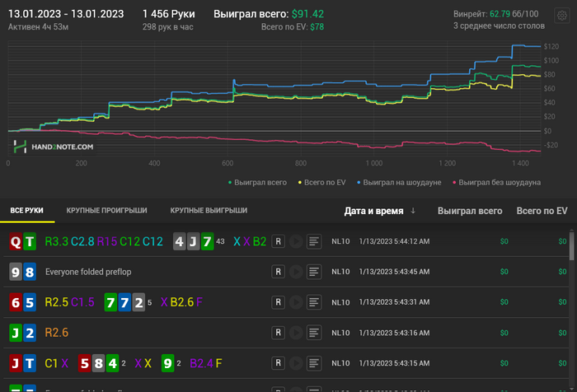Click the R15 action in QT row

tap(107, 241)
